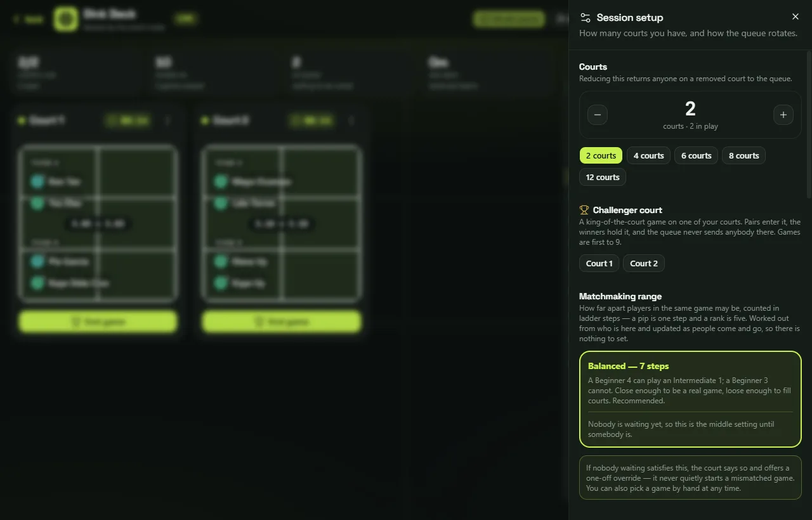Screen dimensions: 812x520
Task: Increase the number of courts
Action: pos(783,115)
